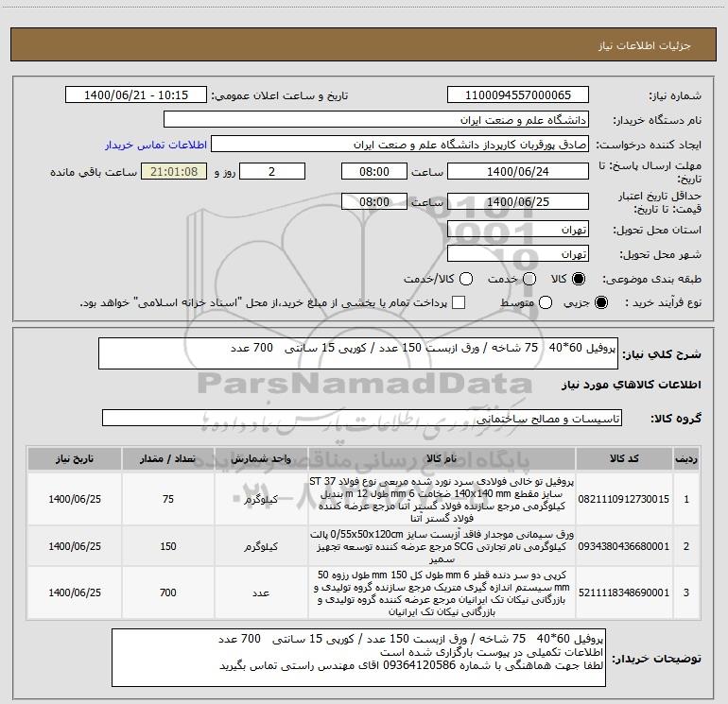Click the request creator field صادق پورقربان

coord(400,145)
